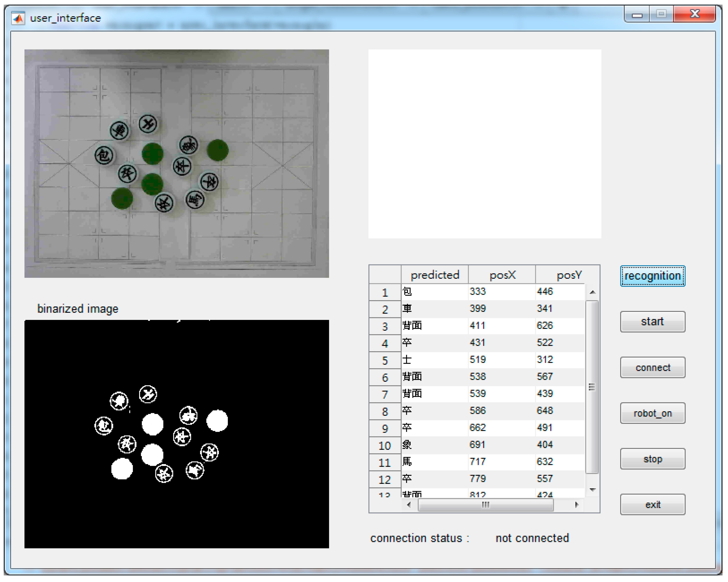
Task: Select the posX column header
Action: click(502, 275)
